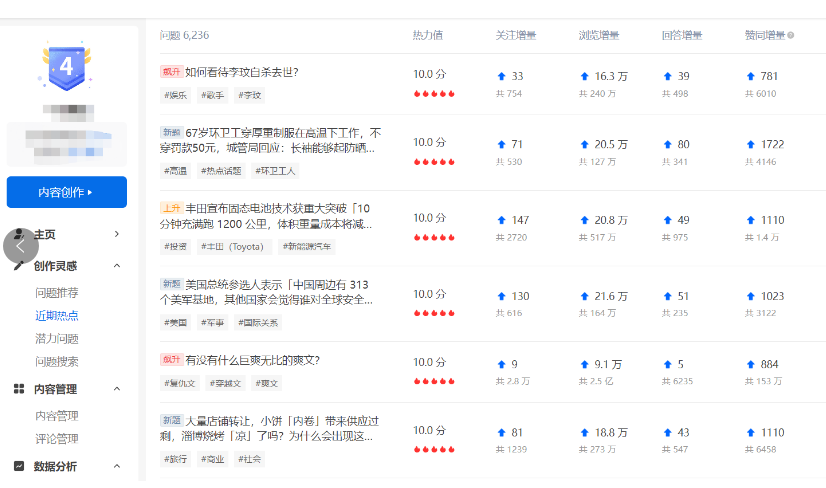This screenshot has width=826, height=488.
Task: Click the #热点话题 tag
Action: pyautogui.click(x=221, y=171)
